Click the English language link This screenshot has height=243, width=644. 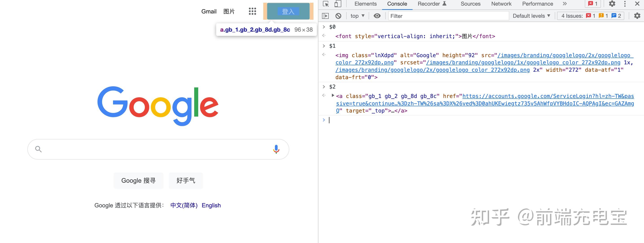click(211, 205)
